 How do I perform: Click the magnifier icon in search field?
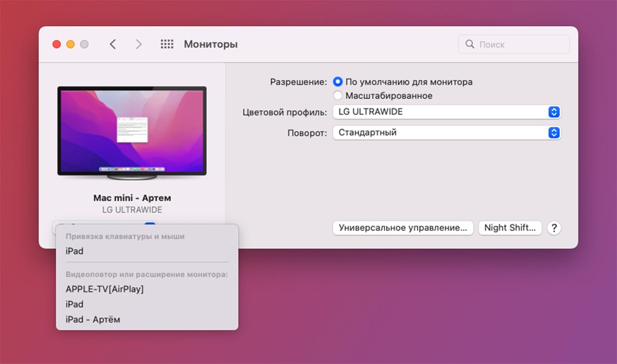point(469,44)
